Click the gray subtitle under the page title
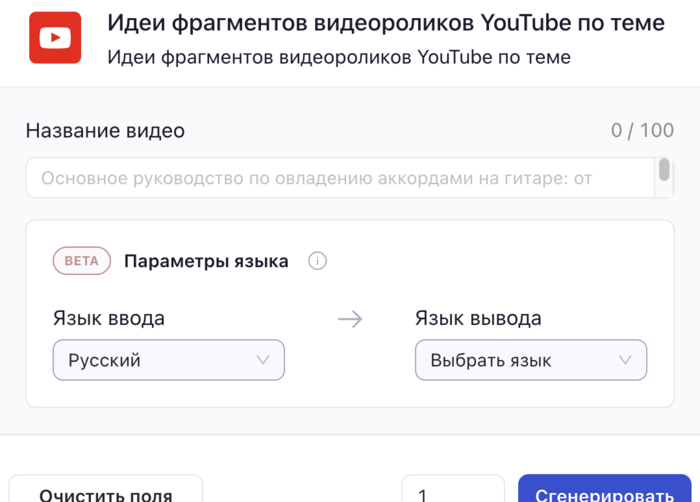This screenshot has width=700, height=502. tap(339, 57)
